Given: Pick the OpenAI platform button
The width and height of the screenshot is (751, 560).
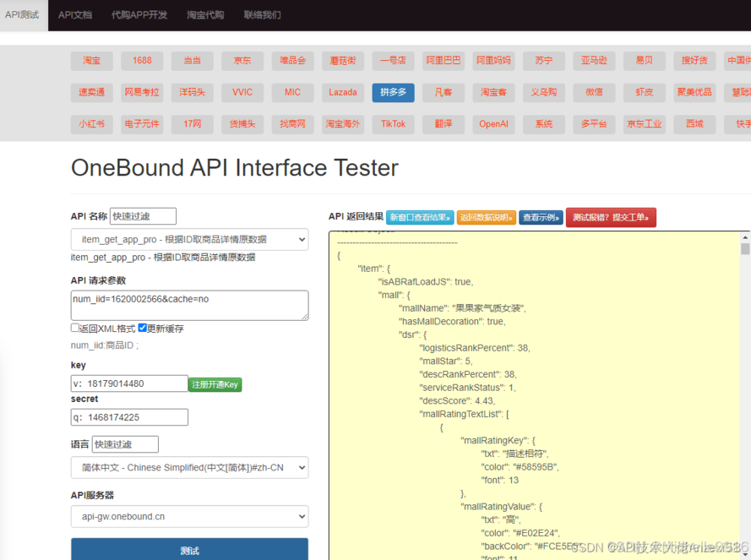Looking at the screenshot, I should click(493, 123).
